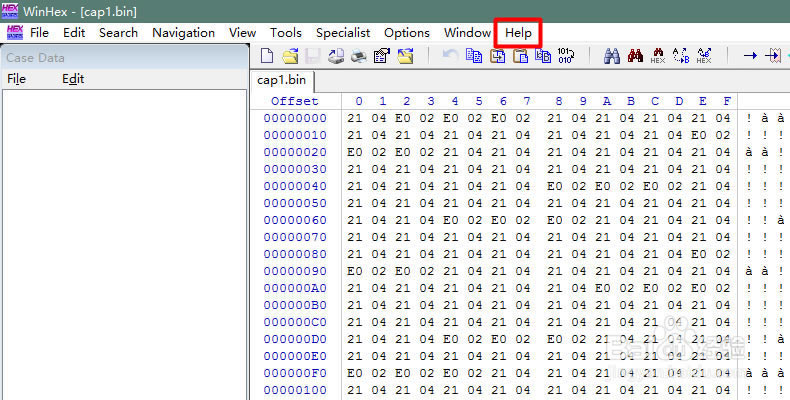Open the file Properties icon
The height and width of the screenshot is (400, 790).
coord(381,56)
